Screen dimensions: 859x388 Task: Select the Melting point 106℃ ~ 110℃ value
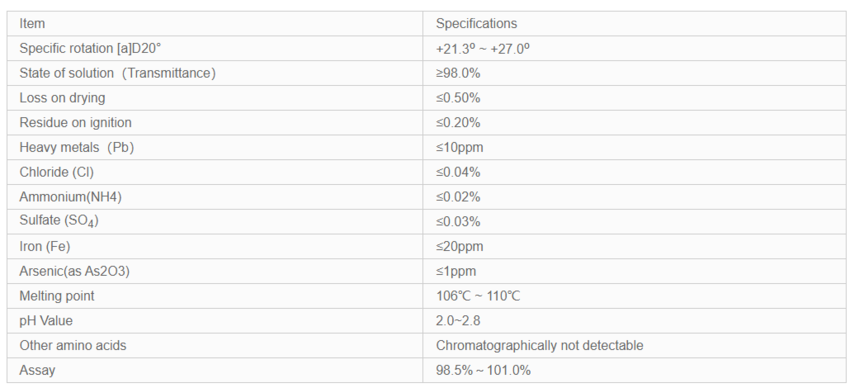click(x=478, y=296)
